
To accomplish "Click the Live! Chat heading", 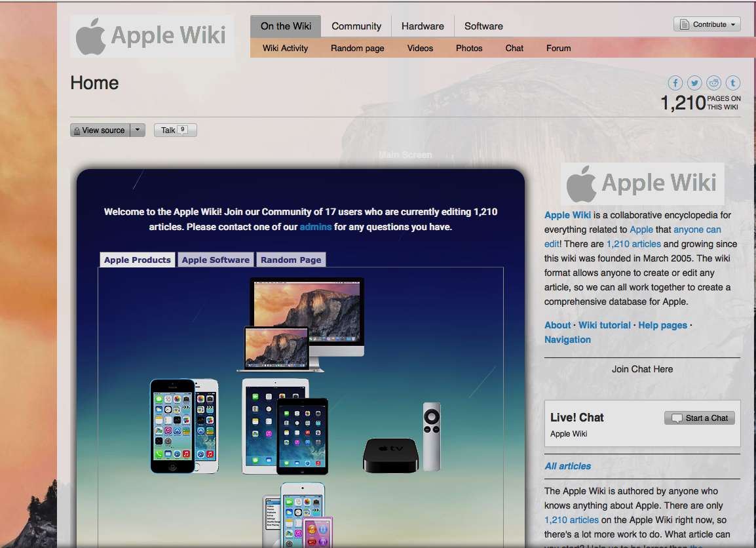I will tap(576, 418).
